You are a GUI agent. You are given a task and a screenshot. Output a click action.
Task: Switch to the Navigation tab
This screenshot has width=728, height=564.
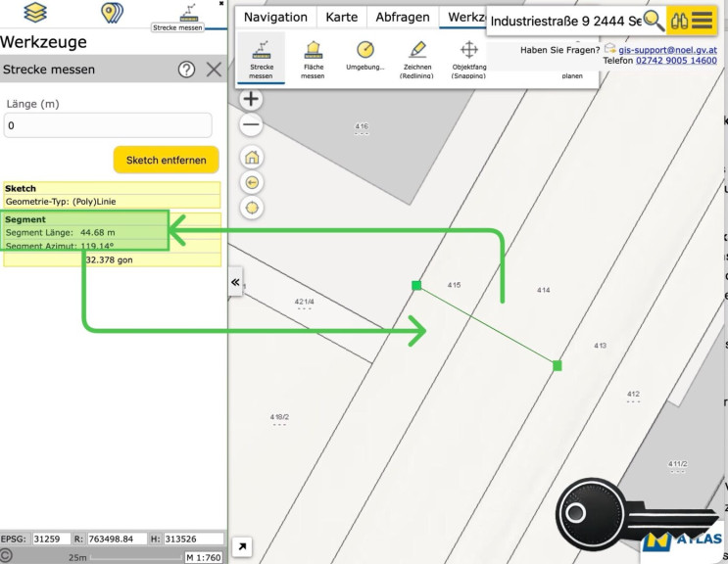point(275,18)
